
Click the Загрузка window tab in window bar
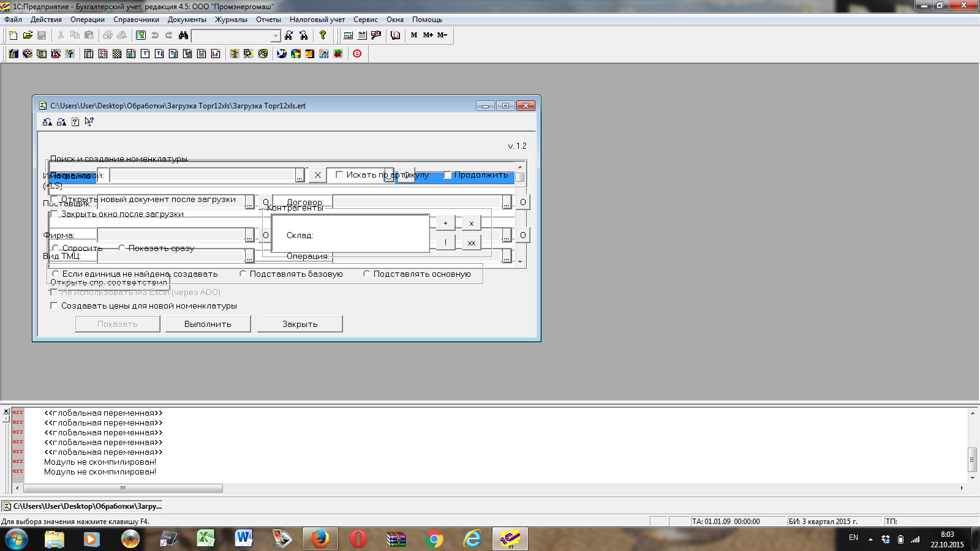click(x=83, y=506)
